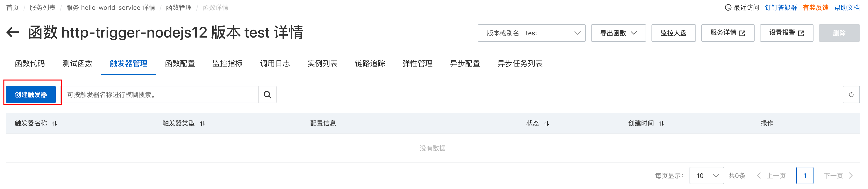Open the help documentation link
Viewport: 868px width, 189px height.
click(846, 7)
